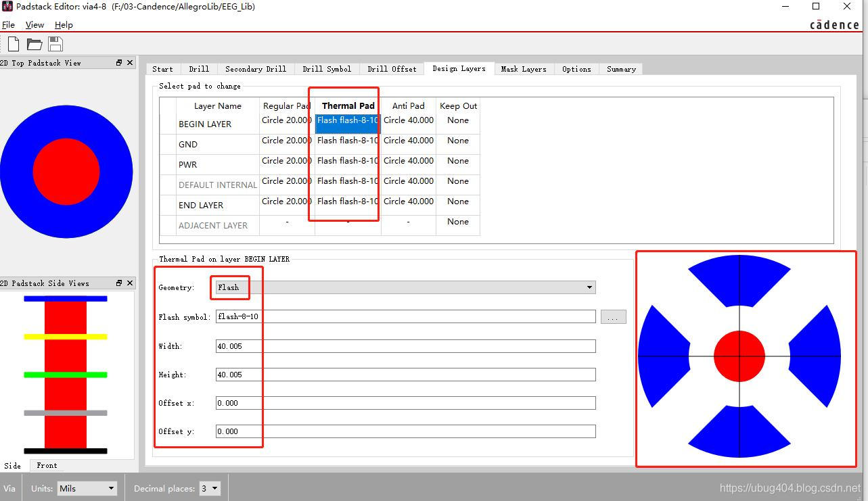Select PWR layer Anti Pad cell

[x=409, y=164]
